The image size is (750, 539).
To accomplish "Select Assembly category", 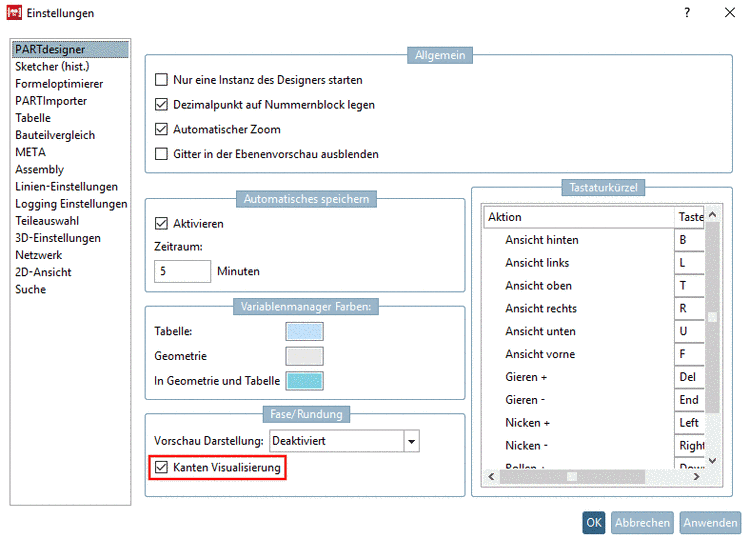I will tap(70, 169).
